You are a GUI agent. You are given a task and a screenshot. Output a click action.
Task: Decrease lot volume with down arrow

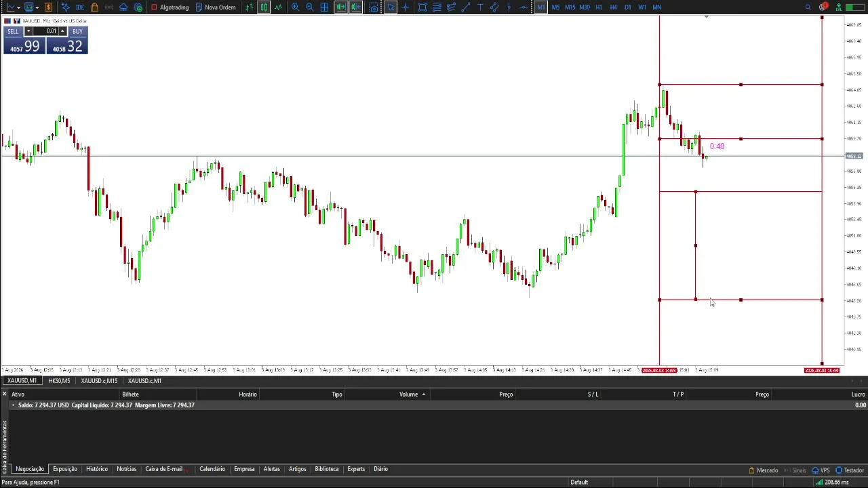click(28, 31)
